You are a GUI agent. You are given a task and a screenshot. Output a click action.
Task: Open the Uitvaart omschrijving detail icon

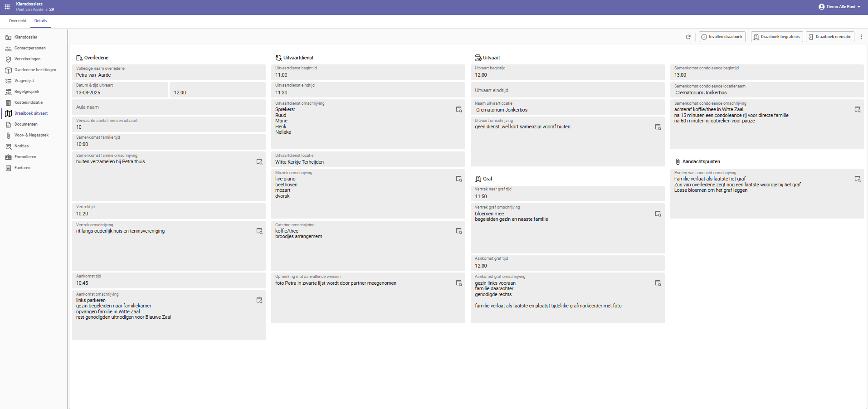658,127
